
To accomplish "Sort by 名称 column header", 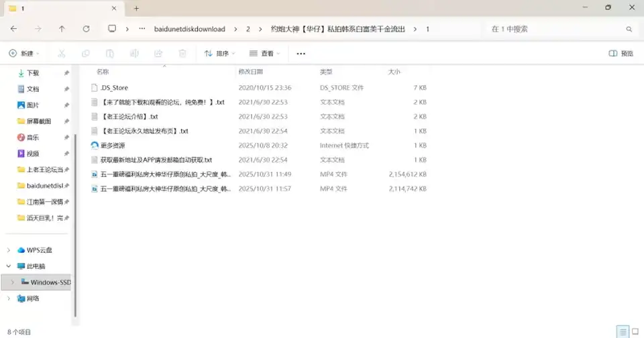I will (103, 72).
